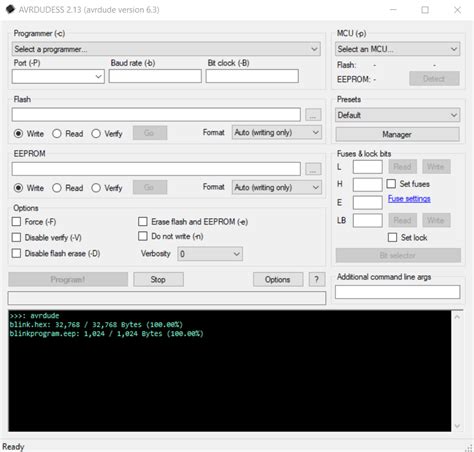
Task: Select EEPROM Read radio button
Action: pyautogui.click(x=57, y=188)
